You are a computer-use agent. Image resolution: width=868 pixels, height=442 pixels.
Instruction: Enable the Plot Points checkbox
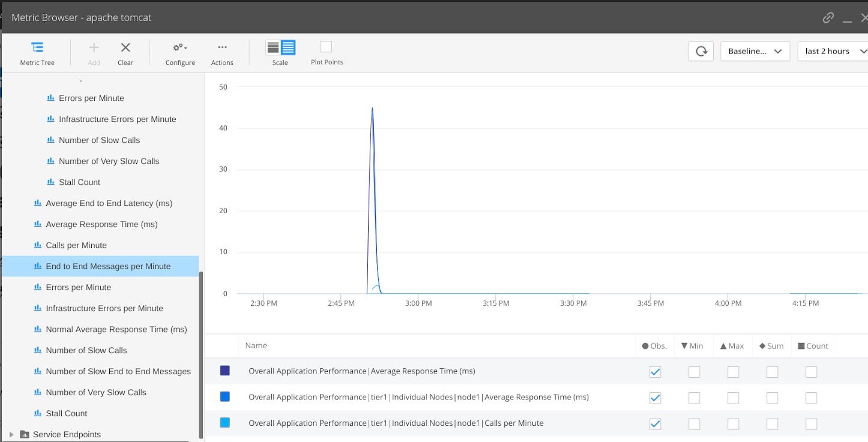click(x=326, y=47)
